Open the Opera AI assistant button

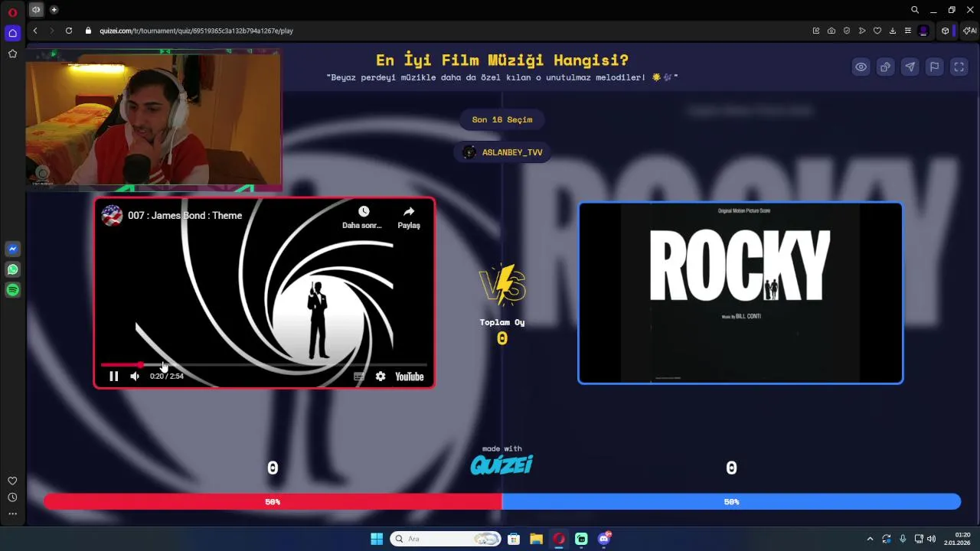tap(969, 31)
